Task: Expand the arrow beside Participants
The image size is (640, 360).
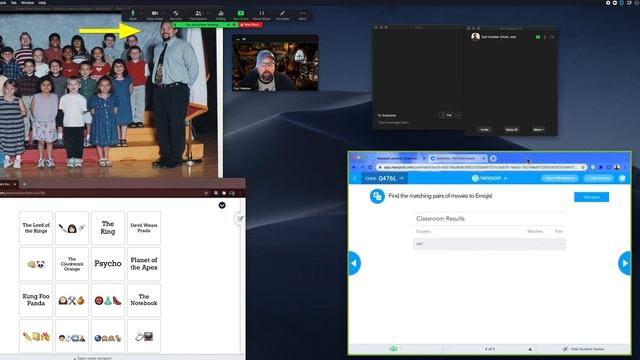Action: [x=207, y=13]
